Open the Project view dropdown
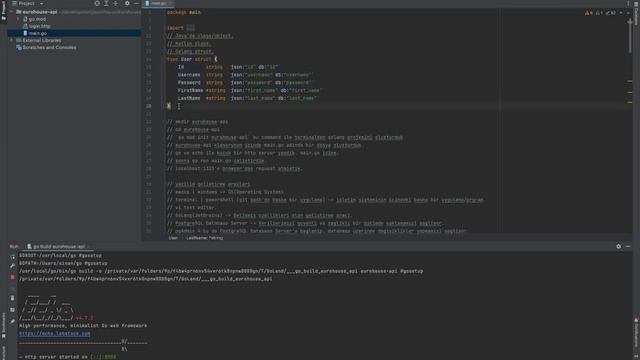 [x=41, y=4]
